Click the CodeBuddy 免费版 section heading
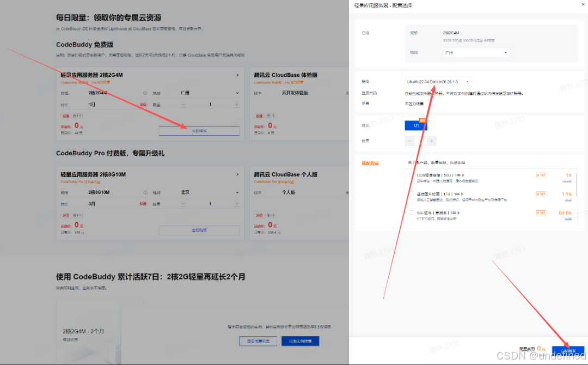 pos(85,45)
